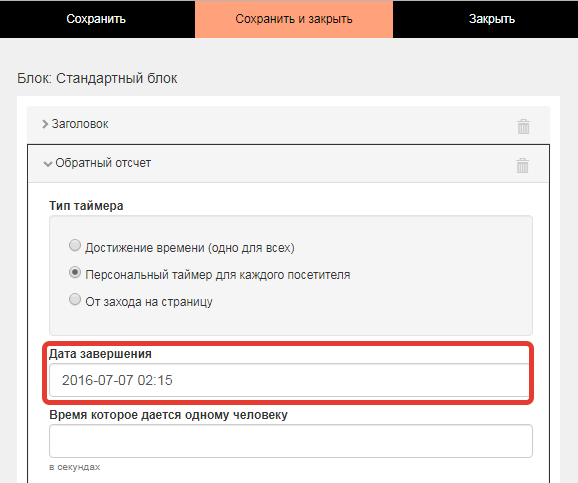Click the Достижение времени option label text
The image size is (578, 483).
(190, 248)
